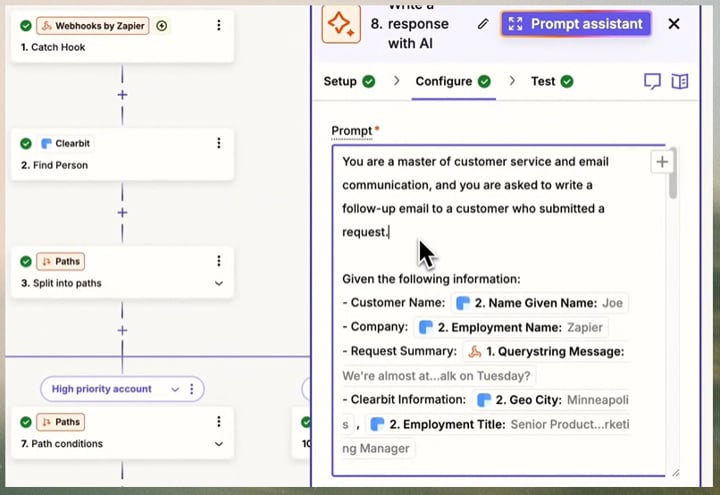Open the High priority account path dropdown
This screenshot has width=720, height=495.
click(x=175, y=389)
